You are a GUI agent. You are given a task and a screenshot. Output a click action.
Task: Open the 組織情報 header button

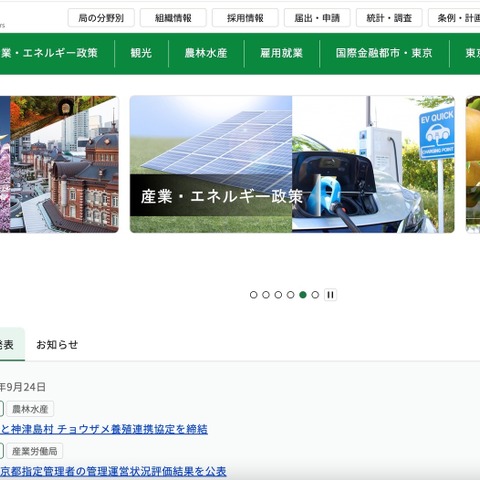pyautogui.click(x=173, y=18)
